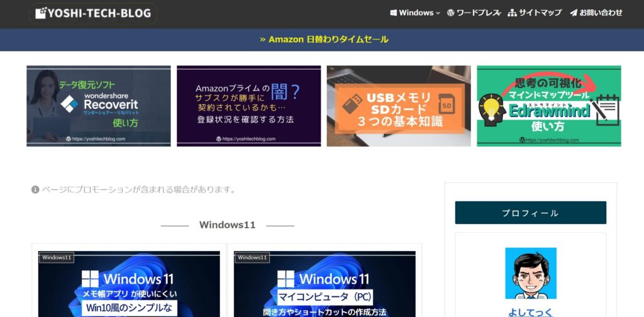The width and height of the screenshot is (644, 317).
Task: Click the profile avatar image
Action: click(x=531, y=273)
